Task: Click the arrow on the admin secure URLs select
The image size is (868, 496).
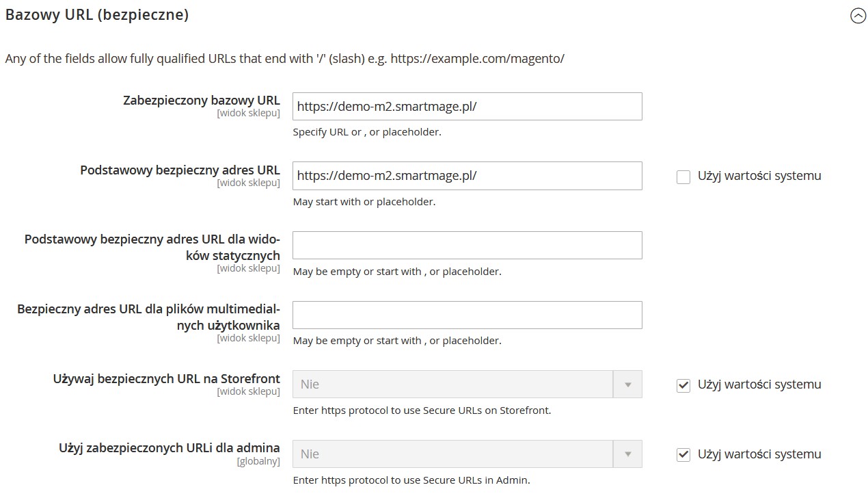Action: [627, 454]
